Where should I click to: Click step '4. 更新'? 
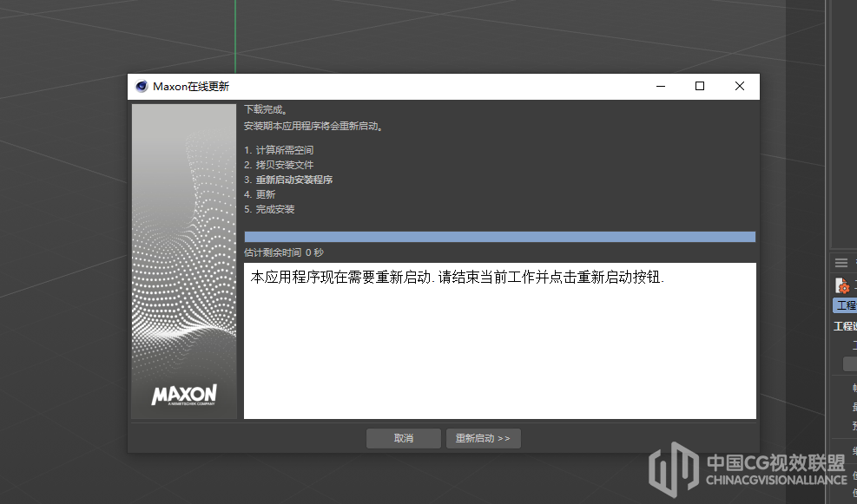(260, 194)
